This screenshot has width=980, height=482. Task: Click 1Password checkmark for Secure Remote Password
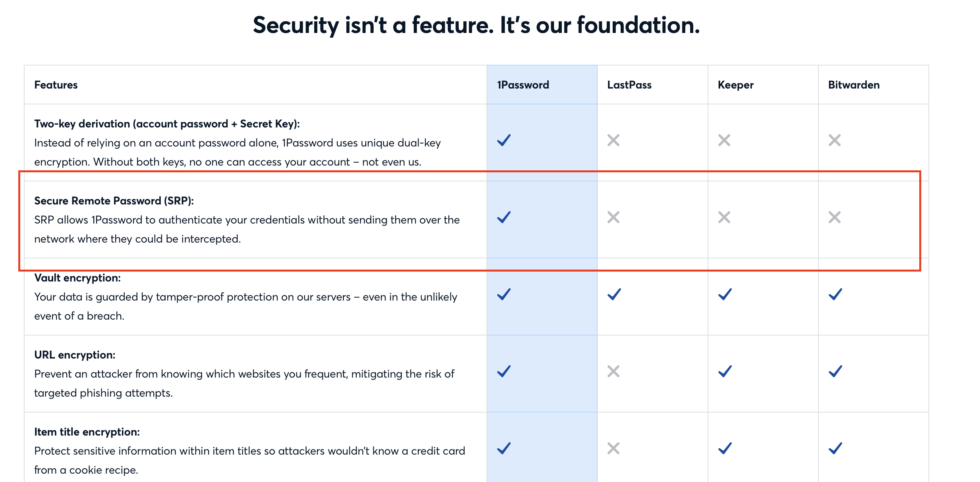pos(504,217)
